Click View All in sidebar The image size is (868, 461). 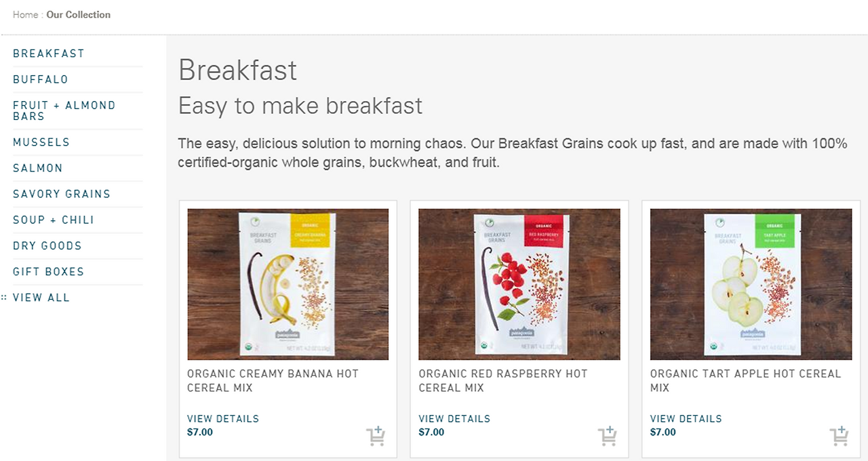[41, 297]
